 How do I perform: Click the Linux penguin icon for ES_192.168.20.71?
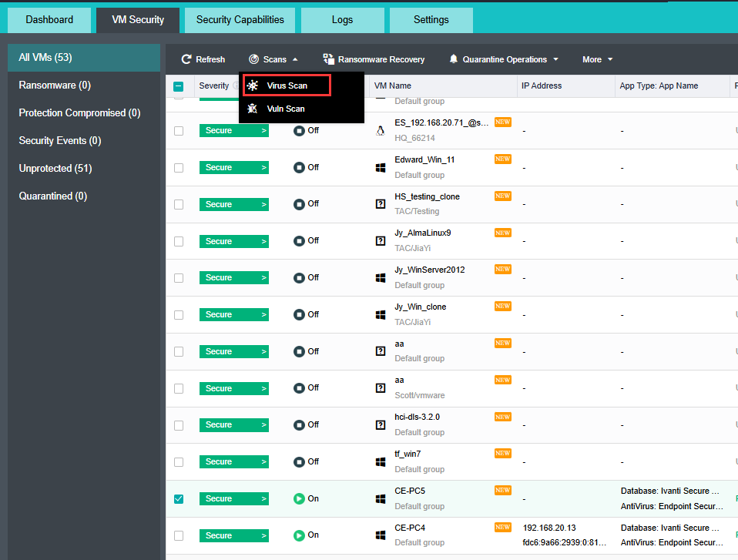380,131
